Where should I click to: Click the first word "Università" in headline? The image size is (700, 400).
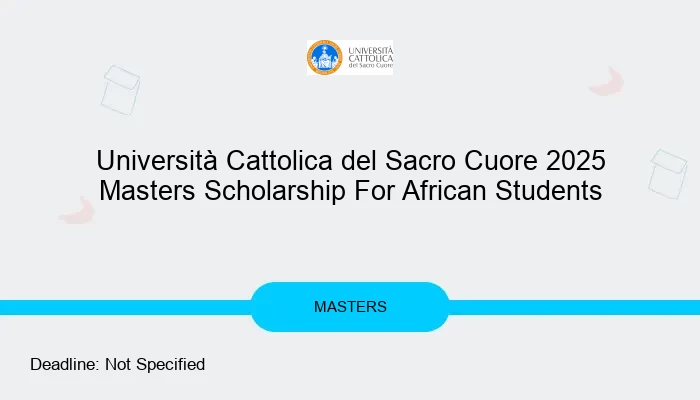155,160
